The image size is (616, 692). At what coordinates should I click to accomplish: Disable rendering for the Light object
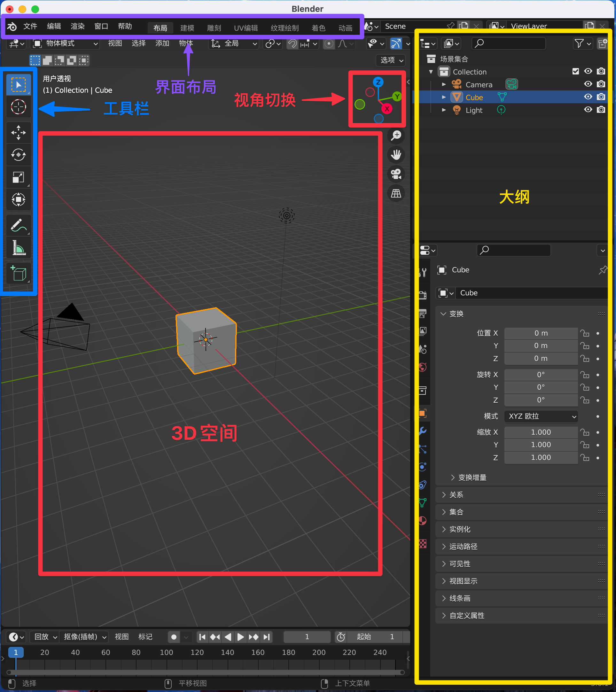tap(601, 110)
